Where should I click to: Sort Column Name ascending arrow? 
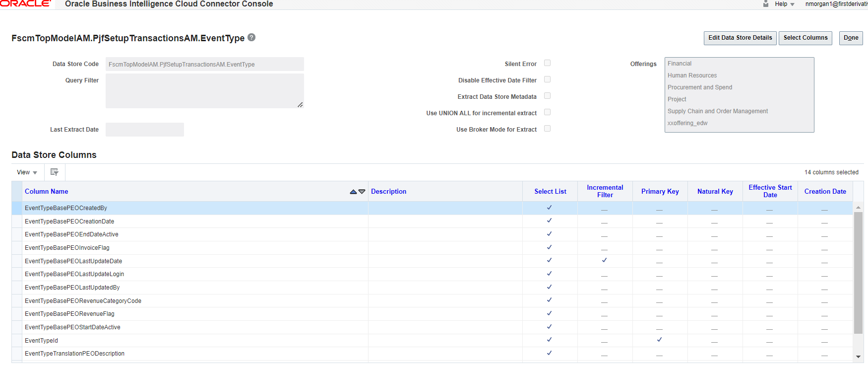[x=353, y=192]
